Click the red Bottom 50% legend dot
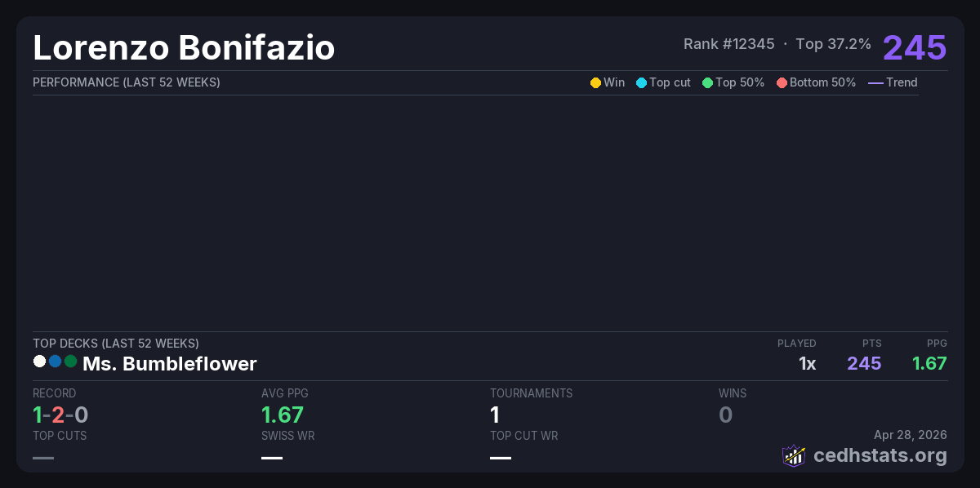980x488 pixels. click(782, 82)
